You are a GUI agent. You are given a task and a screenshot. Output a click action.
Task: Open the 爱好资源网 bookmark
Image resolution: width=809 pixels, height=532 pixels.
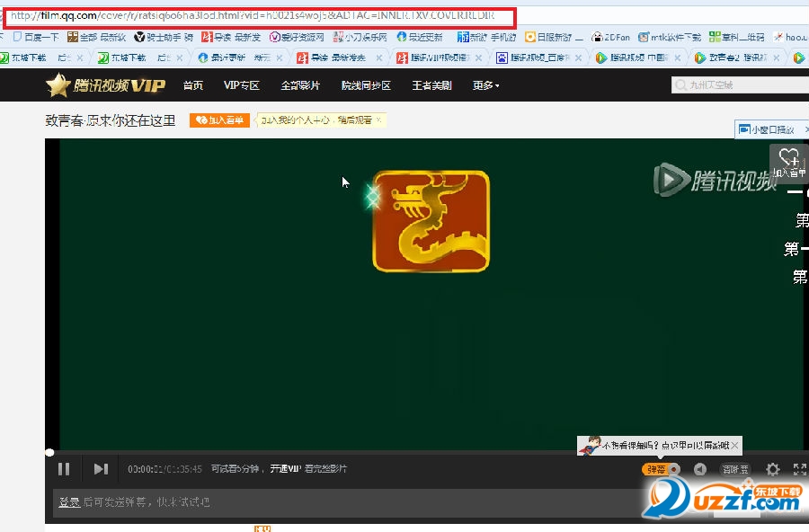298,37
